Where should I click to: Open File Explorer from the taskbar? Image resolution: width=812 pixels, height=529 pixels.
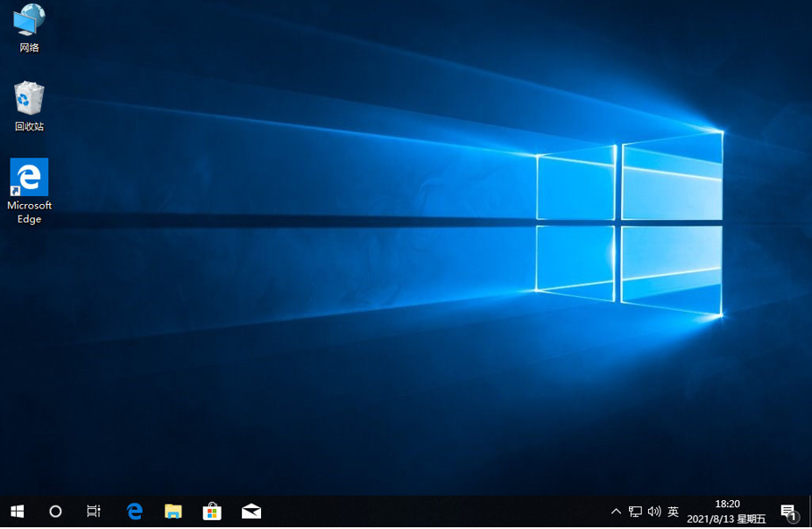[x=173, y=511]
